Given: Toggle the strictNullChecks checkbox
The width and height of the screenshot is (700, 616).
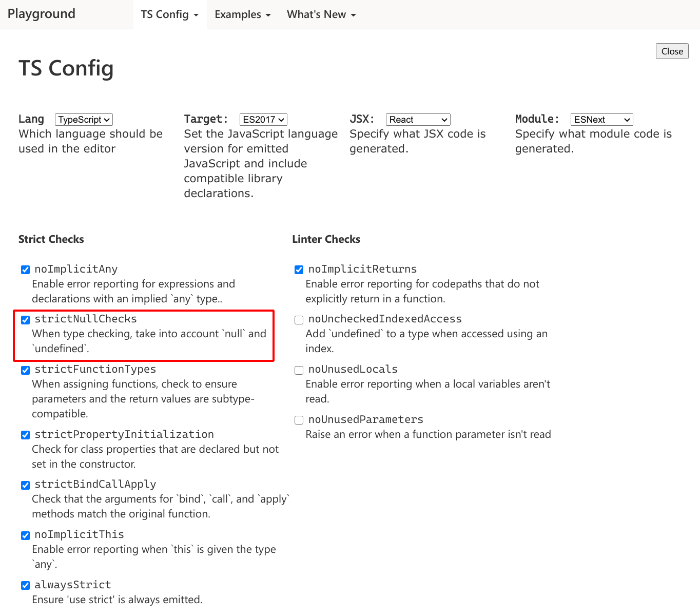Looking at the screenshot, I should click(x=25, y=320).
